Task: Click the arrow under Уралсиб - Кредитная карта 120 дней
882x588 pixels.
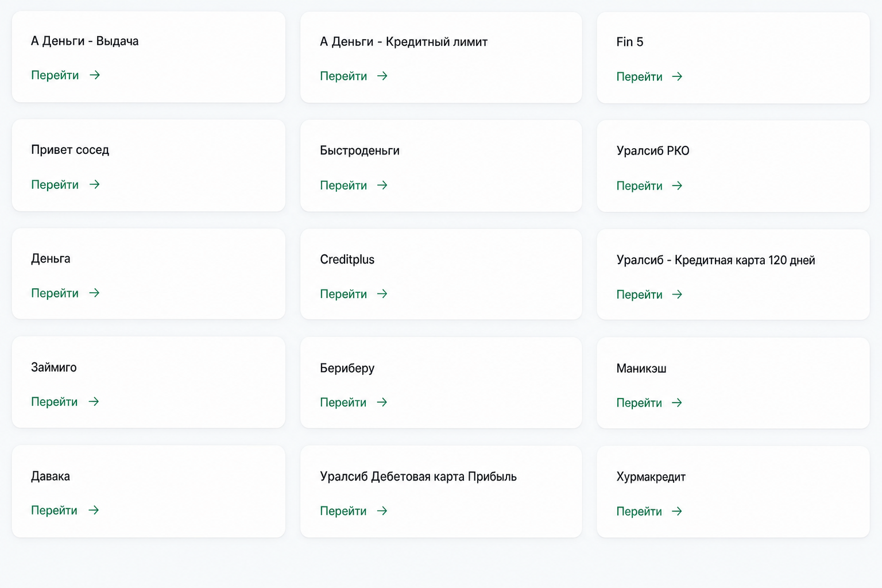Action: pyautogui.click(x=678, y=294)
